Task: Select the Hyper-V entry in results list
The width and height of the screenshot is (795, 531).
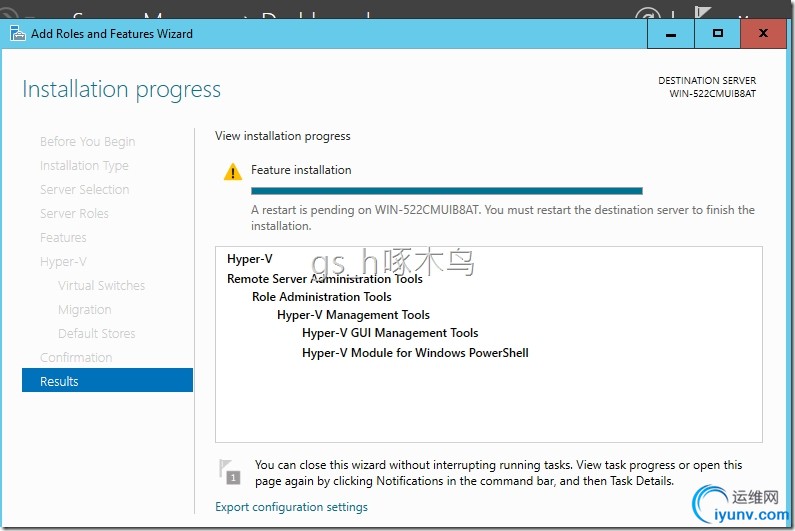Action: click(x=249, y=259)
